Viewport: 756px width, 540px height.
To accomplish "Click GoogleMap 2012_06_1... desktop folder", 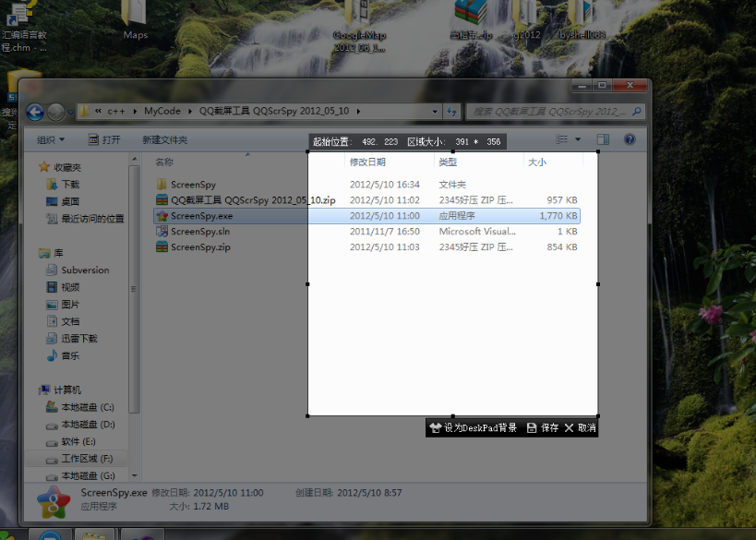I will pos(360,27).
